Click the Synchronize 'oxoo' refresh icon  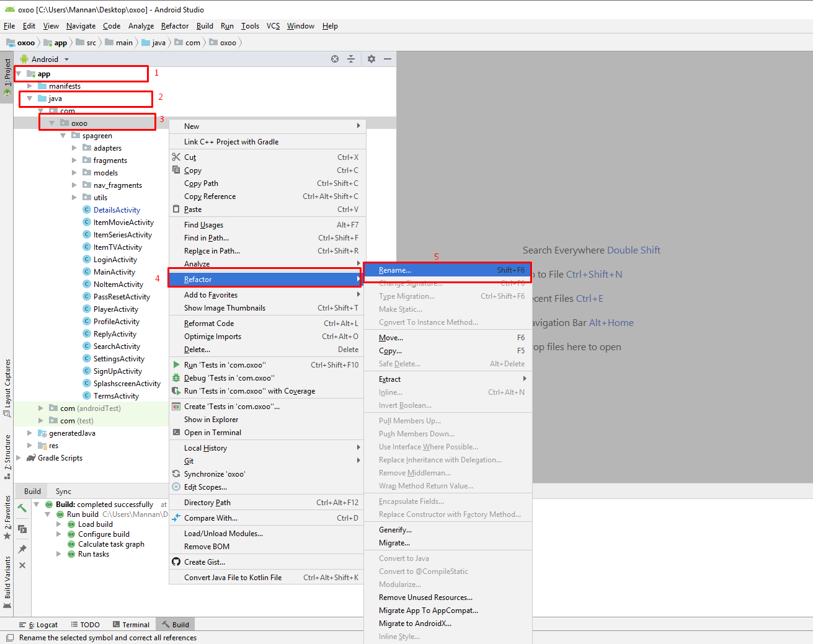[x=176, y=474]
